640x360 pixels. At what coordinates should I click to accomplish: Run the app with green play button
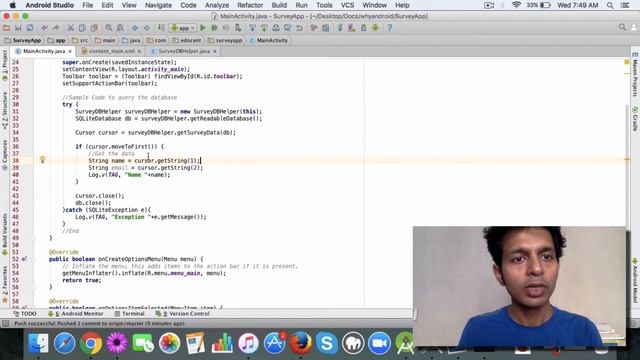pos(203,28)
